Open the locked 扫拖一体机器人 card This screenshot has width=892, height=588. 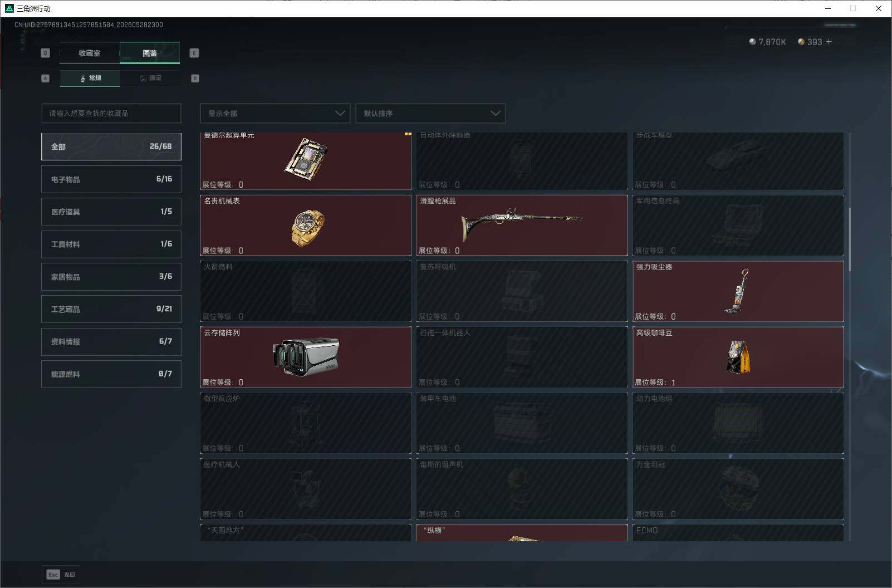pyautogui.click(x=522, y=357)
